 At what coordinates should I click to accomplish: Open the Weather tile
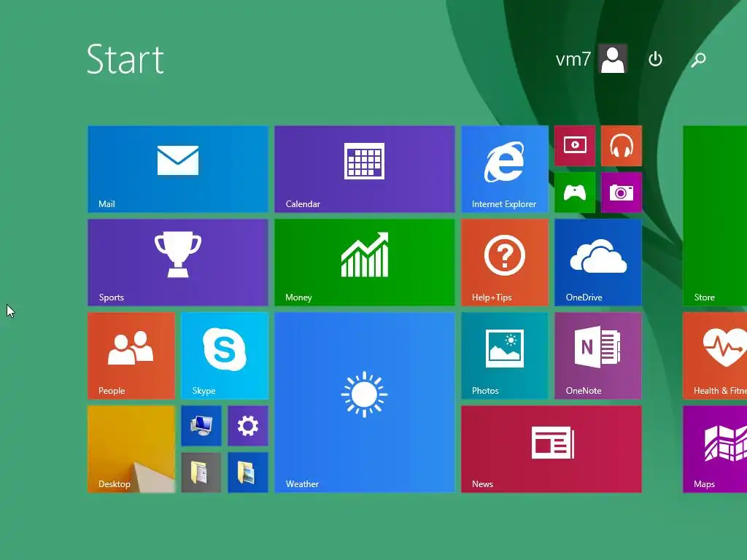click(x=365, y=402)
